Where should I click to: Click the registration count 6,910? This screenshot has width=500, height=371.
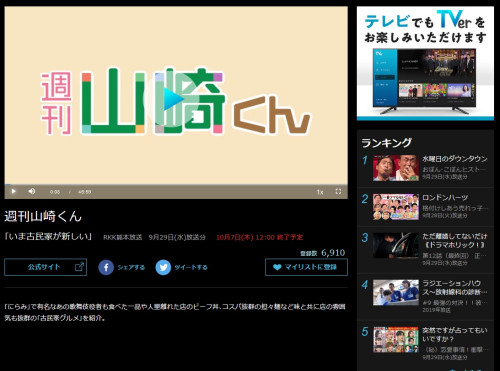tap(333, 253)
